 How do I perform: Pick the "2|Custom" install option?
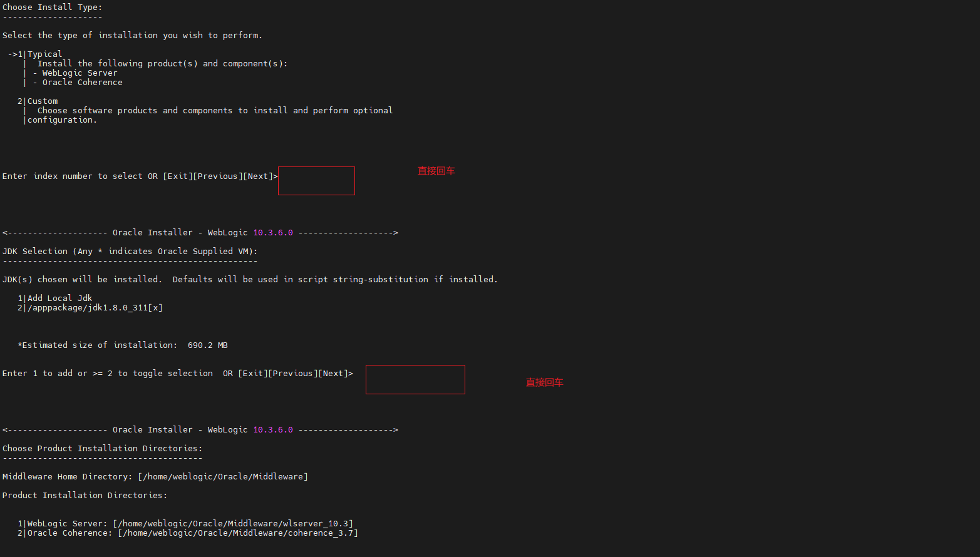pos(38,101)
